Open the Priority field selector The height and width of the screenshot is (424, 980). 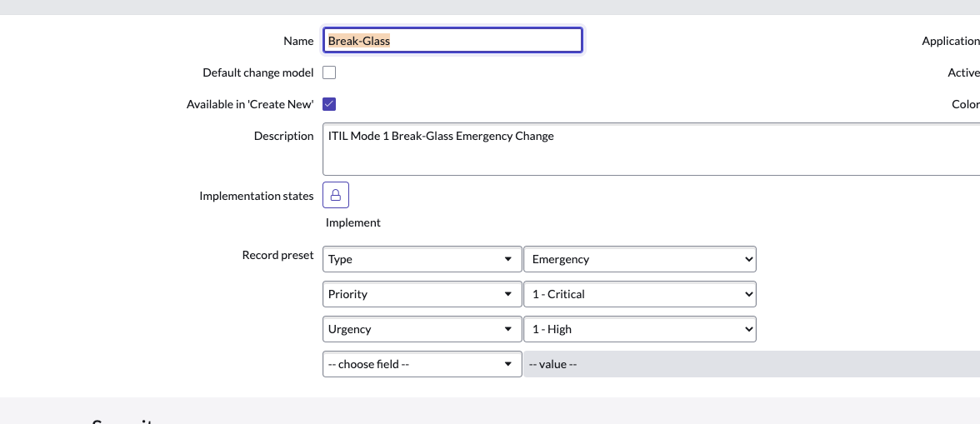click(x=422, y=294)
